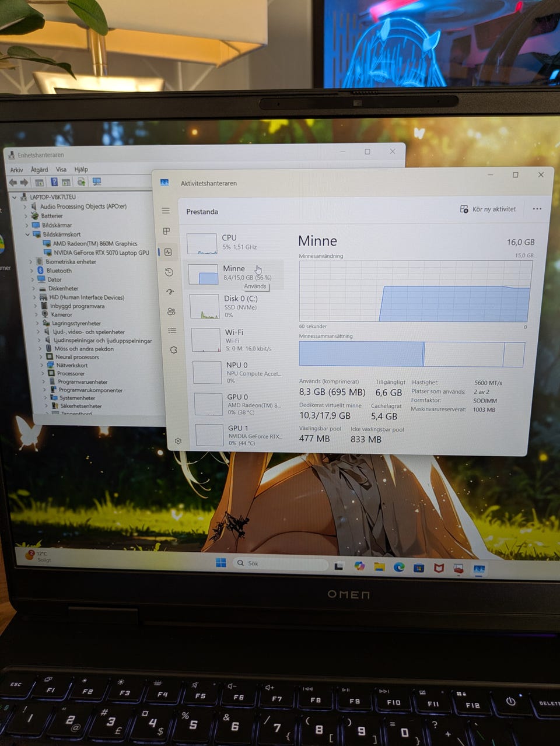Expand the Bluetooth tree node
Image resolution: width=560 pixels, height=746 pixels.
coord(32,271)
